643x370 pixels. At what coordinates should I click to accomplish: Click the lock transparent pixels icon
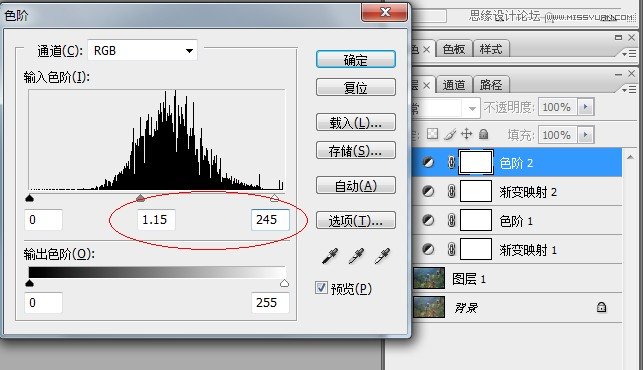432,134
